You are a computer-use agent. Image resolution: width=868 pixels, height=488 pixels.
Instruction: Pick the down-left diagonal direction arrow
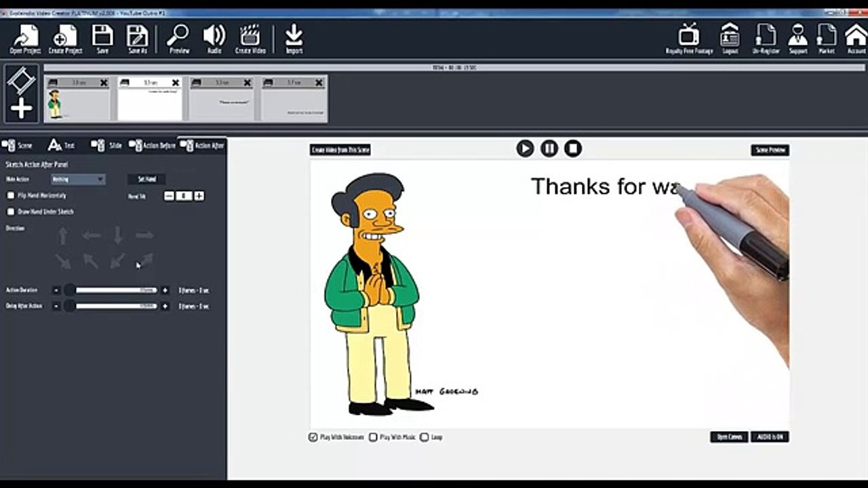pyautogui.click(x=117, y=261)
